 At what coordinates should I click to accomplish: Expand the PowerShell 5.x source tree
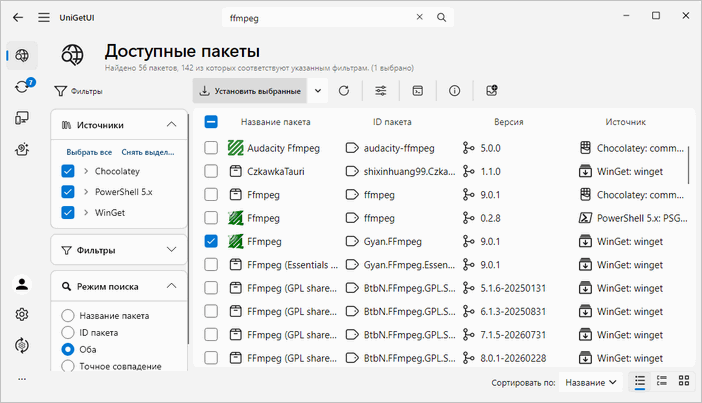coord(86,192)
